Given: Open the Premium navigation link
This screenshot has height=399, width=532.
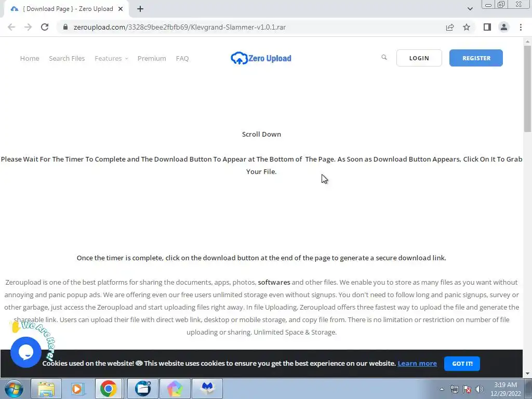Looking at the screenshot, I should [x=152, y=58].
